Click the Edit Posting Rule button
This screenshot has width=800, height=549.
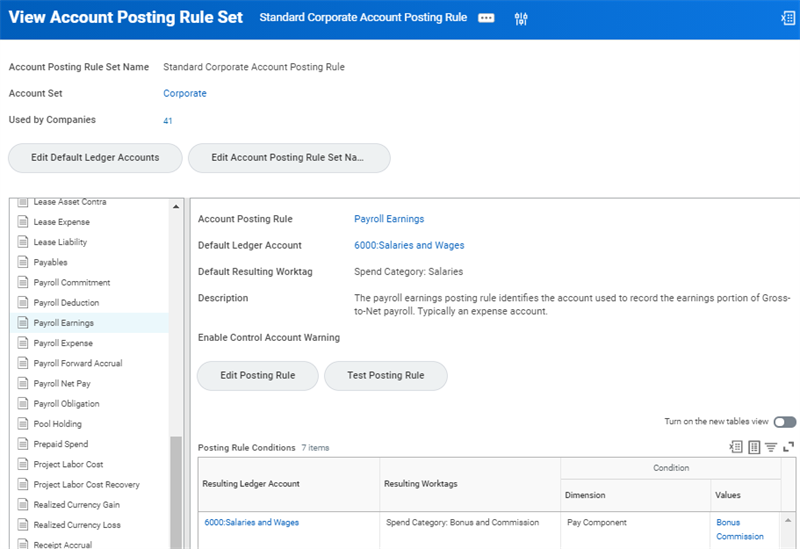(258, 376)
